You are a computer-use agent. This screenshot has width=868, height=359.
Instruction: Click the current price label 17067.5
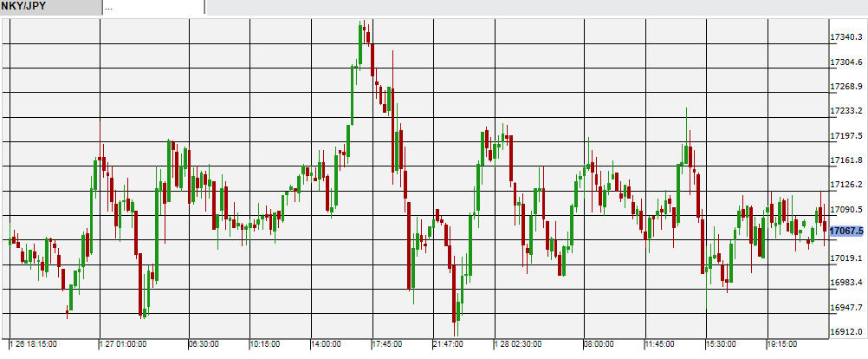[x=846, y=232]
